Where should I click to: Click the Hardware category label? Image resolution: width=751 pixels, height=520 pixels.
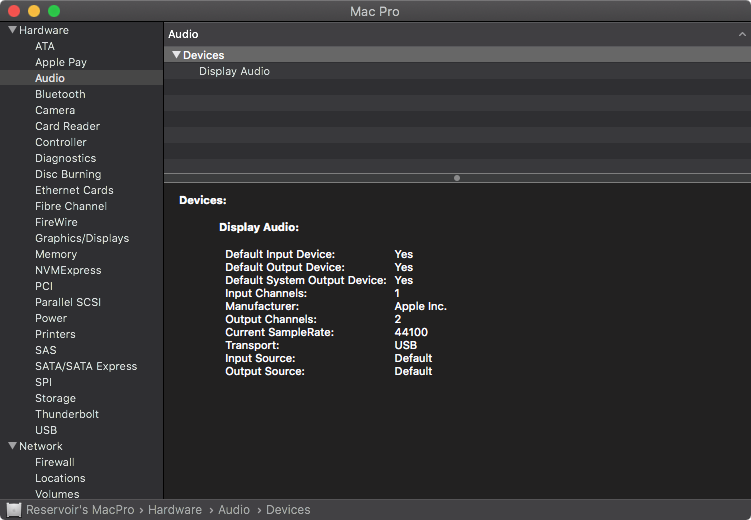point(44,30)
